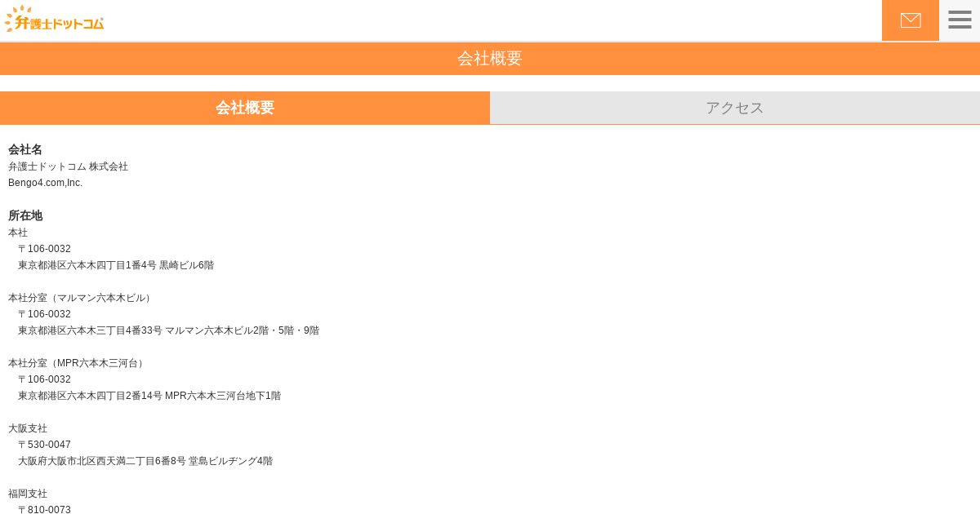Screen dimensions: 980x514
Task: Click the 本社分室（MPR六本木三河台） label
Action: pos(78,363)
